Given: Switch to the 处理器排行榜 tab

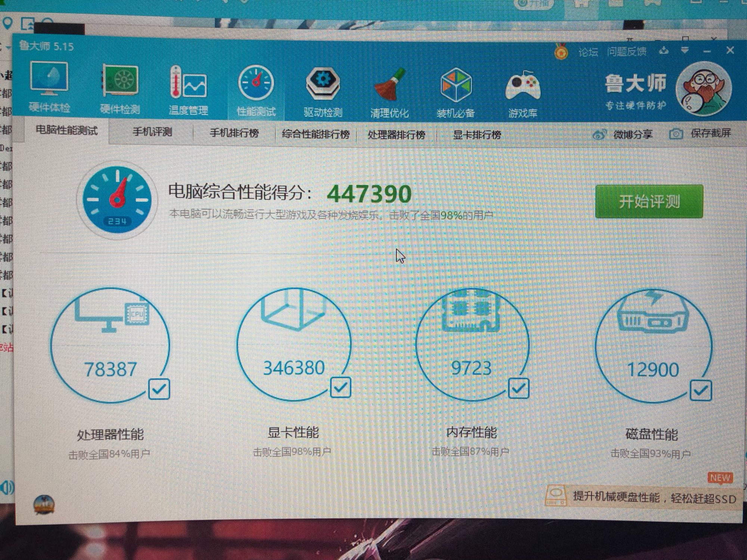Looking at the screenshot, I should 396,134.
